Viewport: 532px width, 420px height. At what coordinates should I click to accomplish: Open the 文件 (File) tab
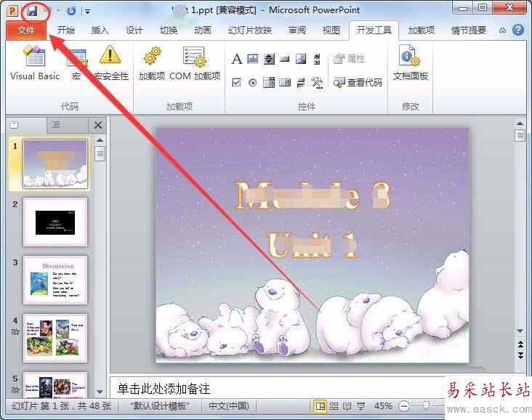pyautogui.click(x=26, y=31)
